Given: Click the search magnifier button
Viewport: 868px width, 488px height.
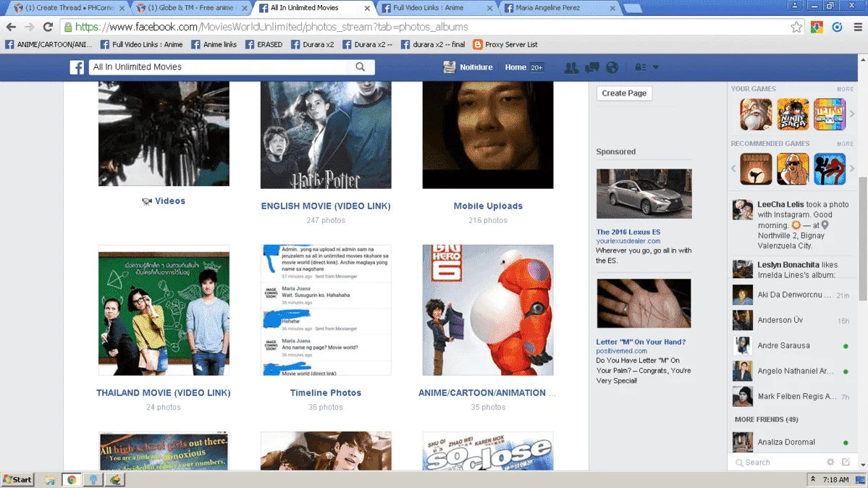Looking at the screenshot, I should click(x=361, y=67).
